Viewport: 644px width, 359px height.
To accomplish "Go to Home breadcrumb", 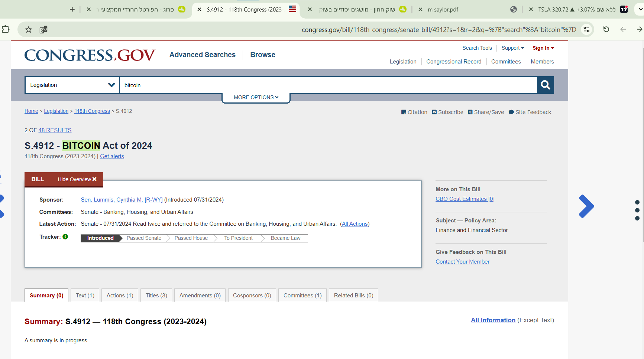I will 31,111.
